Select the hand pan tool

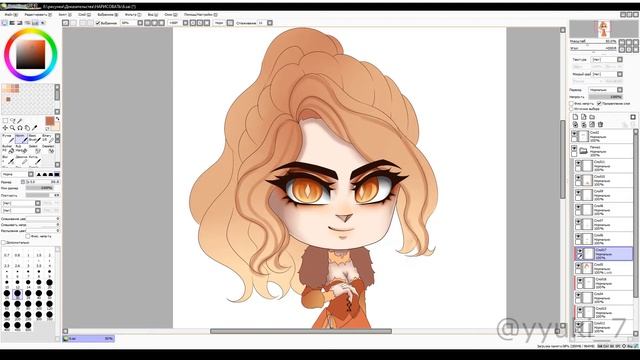[x=27, y=128]
